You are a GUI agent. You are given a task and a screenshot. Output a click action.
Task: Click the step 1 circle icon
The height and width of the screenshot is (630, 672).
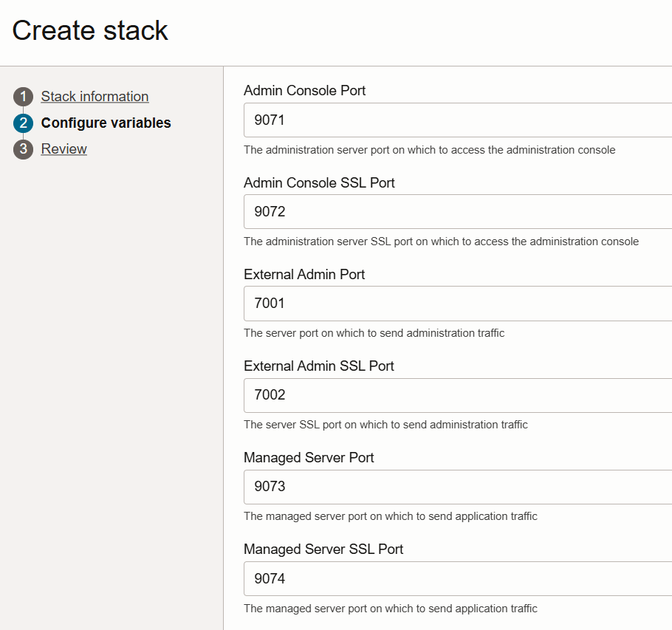click(x=23, y=97)
